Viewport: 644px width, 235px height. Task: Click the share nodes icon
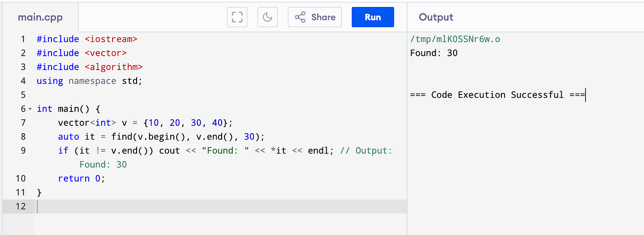[x=300, y=18]
